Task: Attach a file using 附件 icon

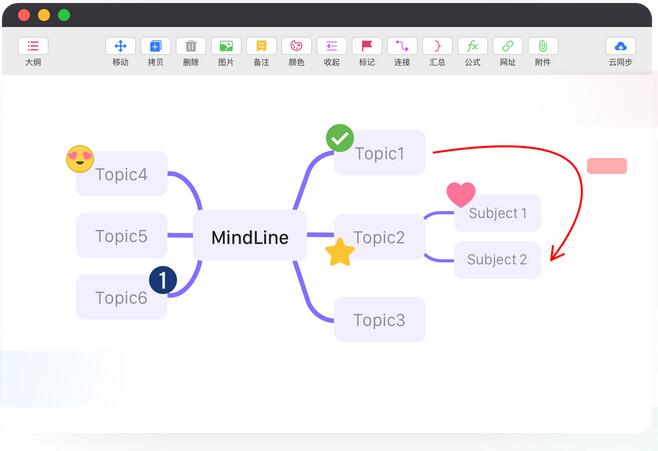Action: click(543, 46)
